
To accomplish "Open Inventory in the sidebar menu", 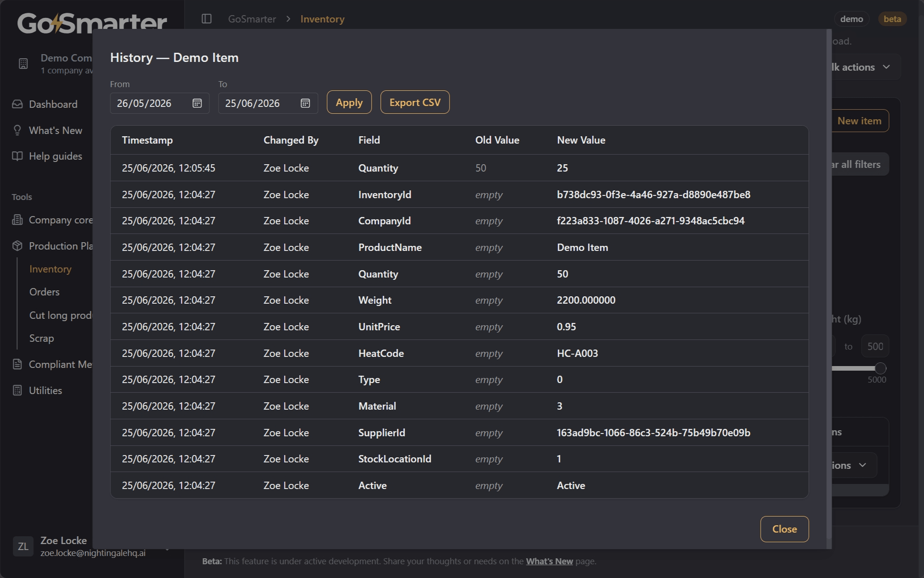I will click(x=50, y=269).
